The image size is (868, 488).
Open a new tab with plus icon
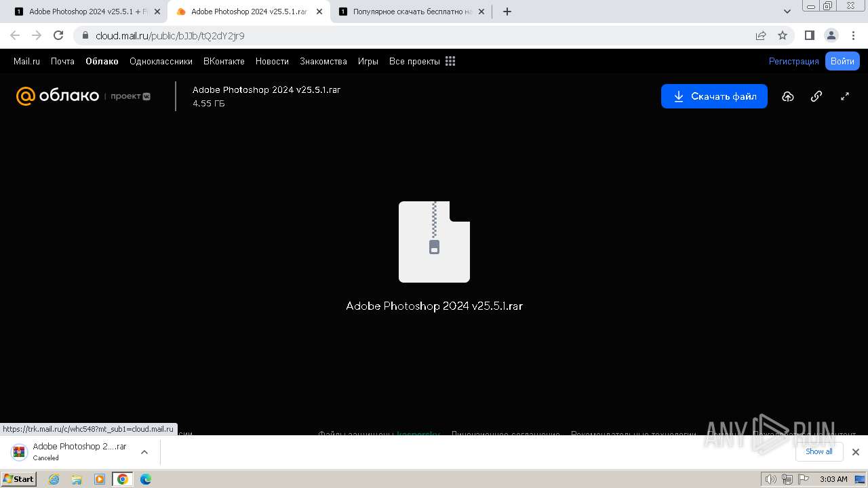point(507,12)
